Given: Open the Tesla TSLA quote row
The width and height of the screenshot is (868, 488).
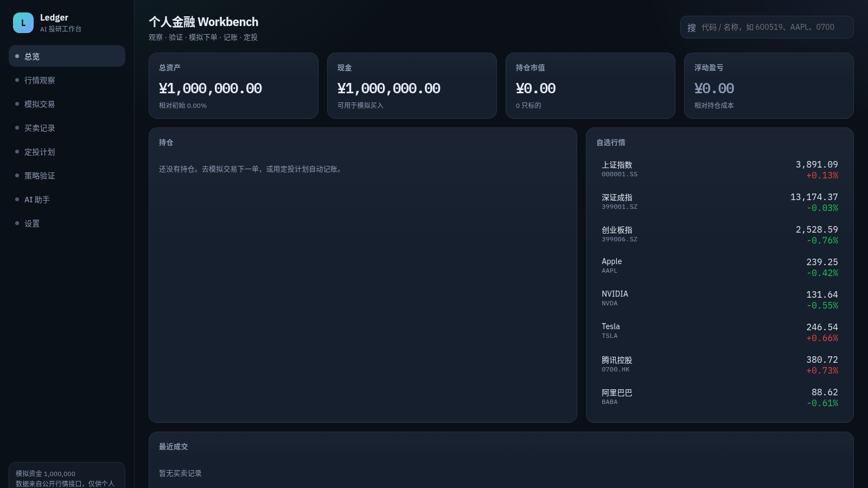Looking at the screenshot, I should click(719, 332).
